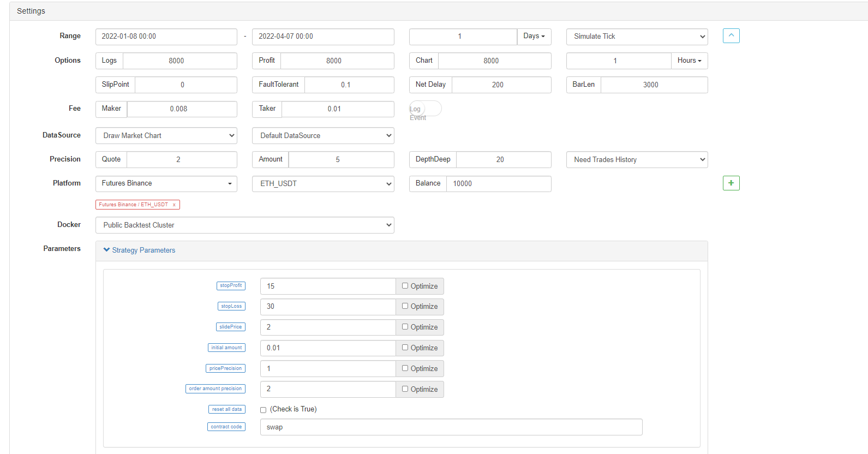The height and width of the screenshot is (454, 868).
Task: Edit the Net Delay value field
Action: click(501, 85)
